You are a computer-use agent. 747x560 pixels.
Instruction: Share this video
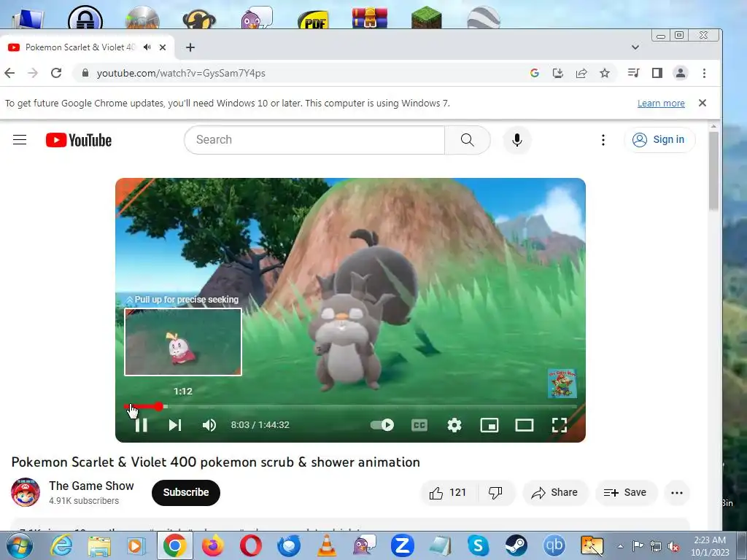click(x=555, y=492)
